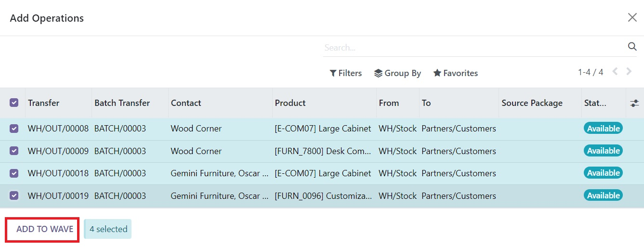Deselect the WH/OUT/00019 row checkbox
The image size is (644, 247).
[x=14, y=195]
